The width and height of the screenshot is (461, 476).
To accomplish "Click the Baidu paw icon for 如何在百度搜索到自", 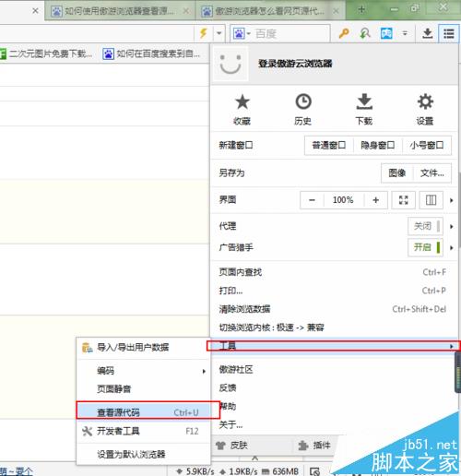I will tap(108, 54).
